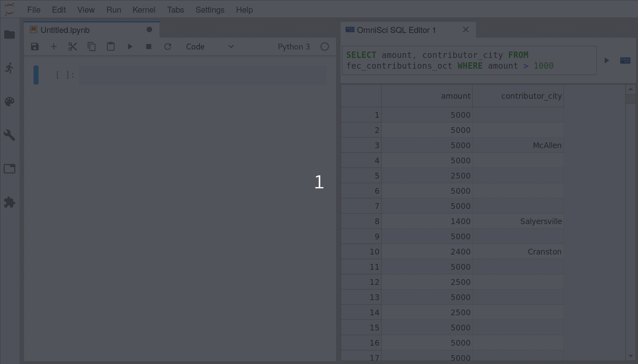Click into the empty notebook code cell
638x364 pixels.
(203, 75)
